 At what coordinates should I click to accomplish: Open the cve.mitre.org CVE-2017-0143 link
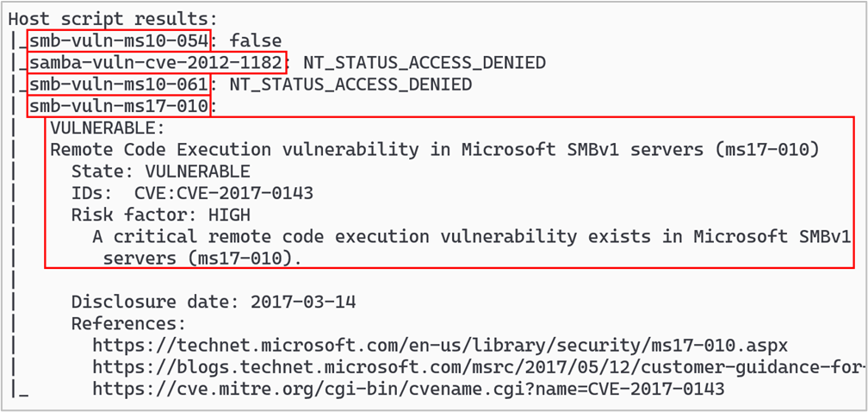click(408, 390)
